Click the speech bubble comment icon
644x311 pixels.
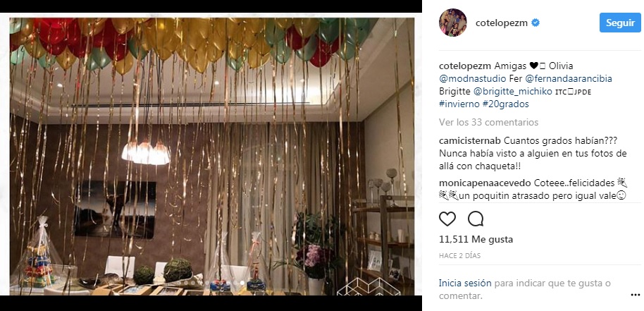coord(475,219)
